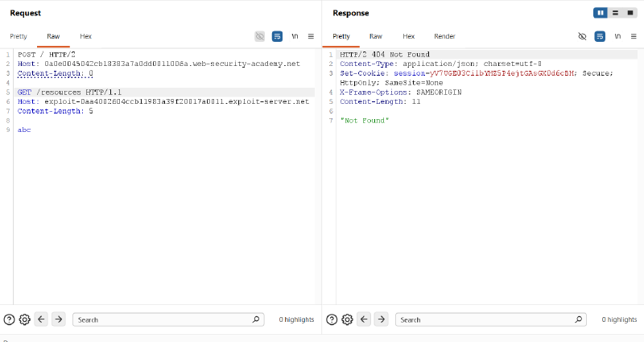The width and height of the screenshot is (644, 342).
Task: Toggle word wrap icon in Response panel
Action: tap(600, 36)
